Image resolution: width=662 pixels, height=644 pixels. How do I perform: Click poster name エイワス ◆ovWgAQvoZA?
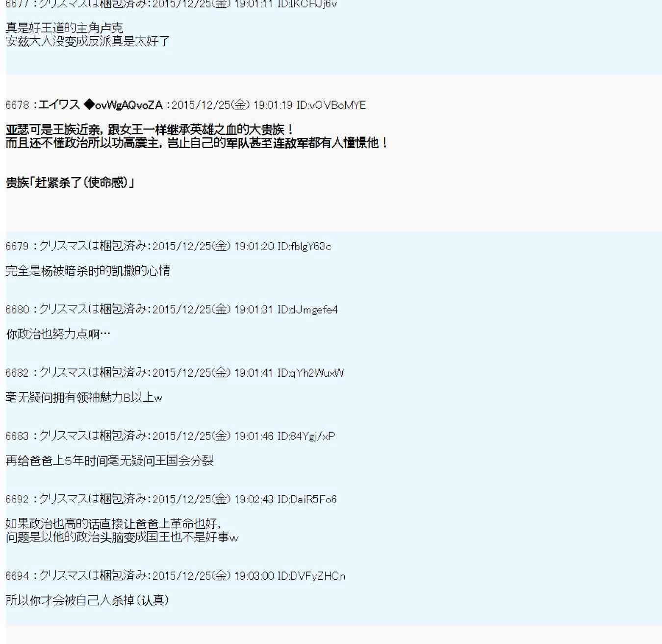pos(101,105)
